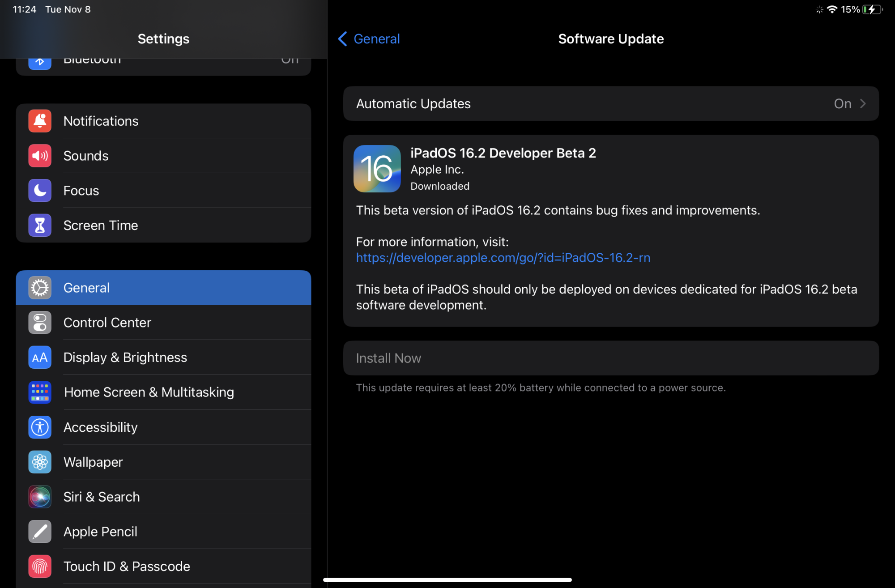Tap the 15% battery percentage

pos(850,9)
